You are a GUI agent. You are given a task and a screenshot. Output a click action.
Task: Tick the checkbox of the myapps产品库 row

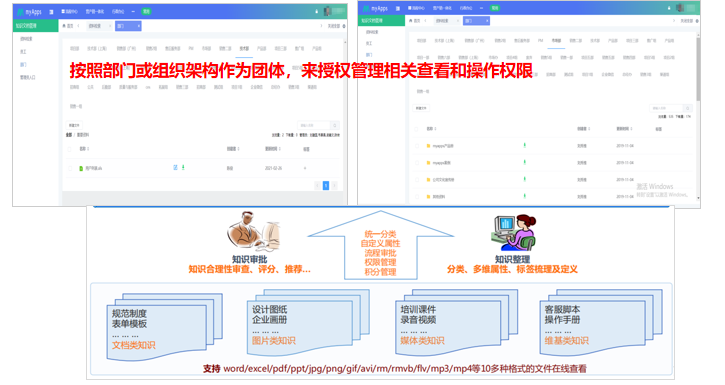click(x=417, y=146)
